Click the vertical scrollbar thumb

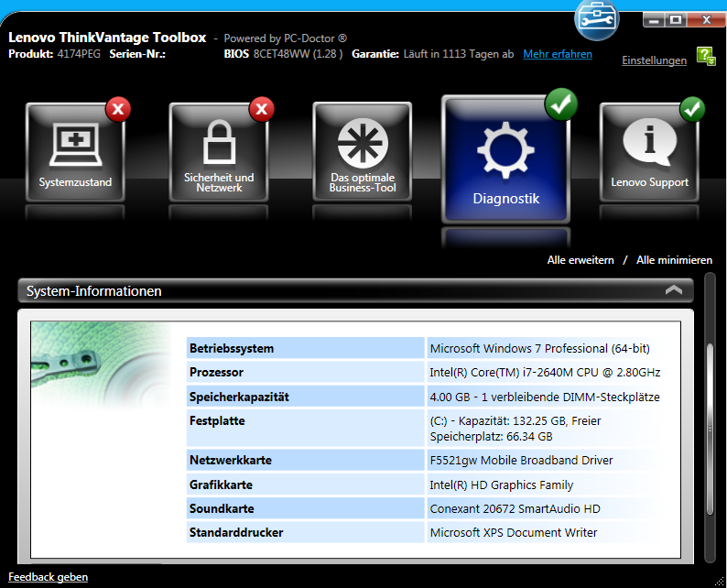click(710, 429)
